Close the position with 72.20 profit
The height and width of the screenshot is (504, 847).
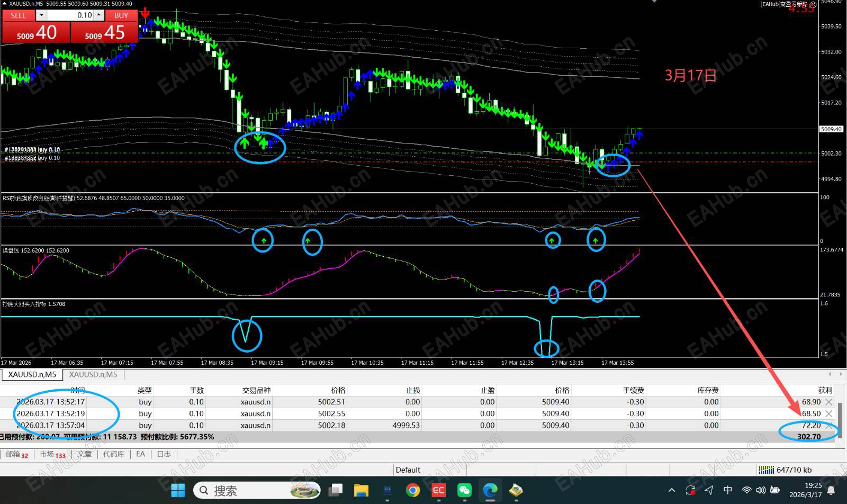(x=829, y=425)
